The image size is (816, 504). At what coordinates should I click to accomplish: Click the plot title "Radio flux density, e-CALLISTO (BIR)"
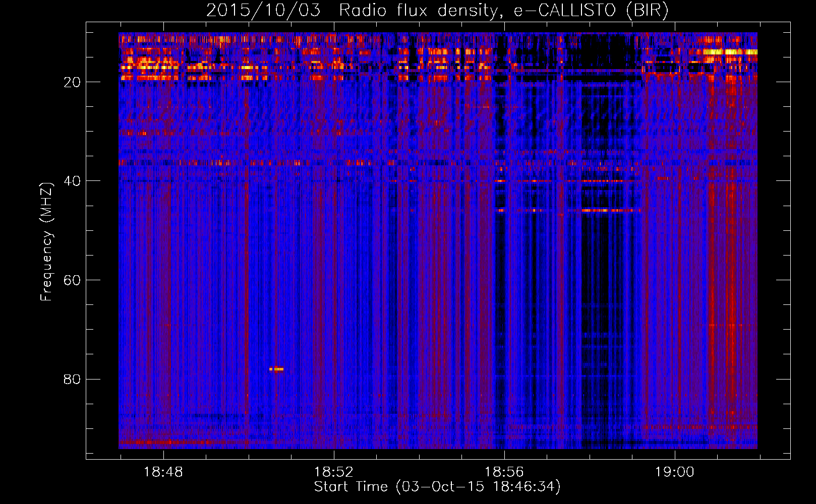tap(503, 11)
